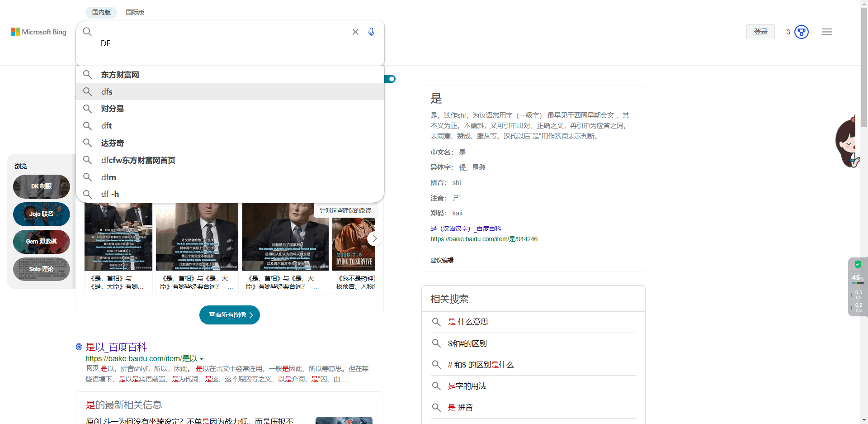Toggle the teal switch beside the suggestions

tap(390, 79)
